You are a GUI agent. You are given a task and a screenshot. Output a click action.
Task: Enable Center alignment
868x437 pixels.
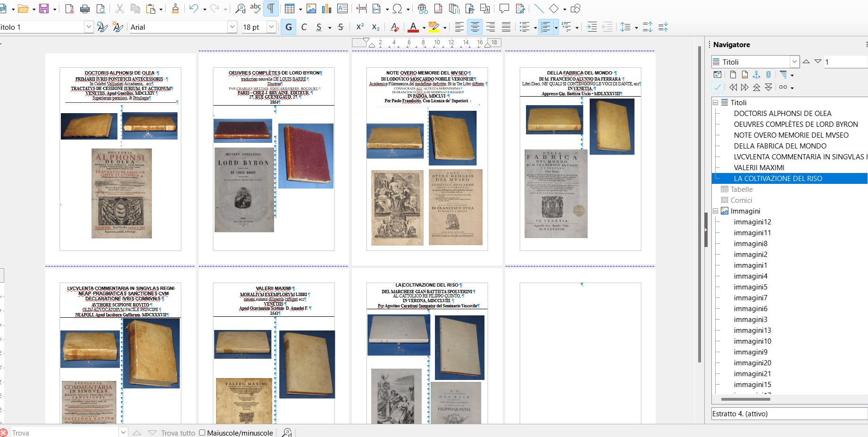pyautogui.click(x=475, y=27)
